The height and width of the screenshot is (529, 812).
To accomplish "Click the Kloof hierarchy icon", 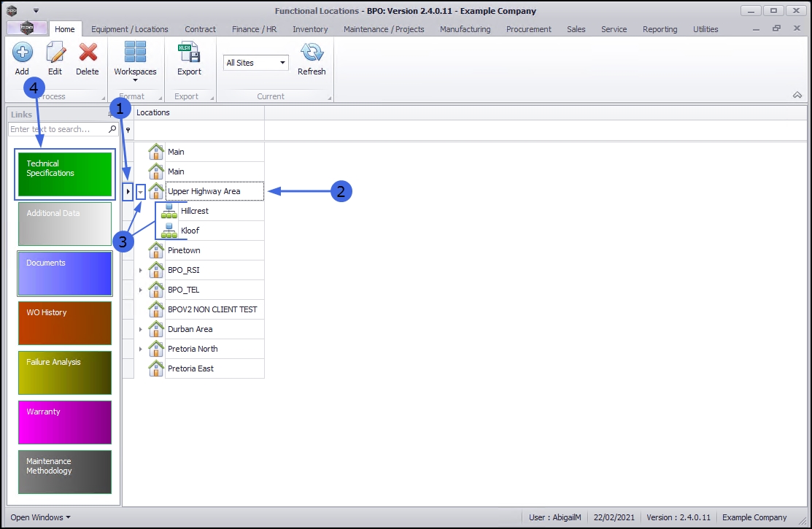I will click(x=169, y=231).
